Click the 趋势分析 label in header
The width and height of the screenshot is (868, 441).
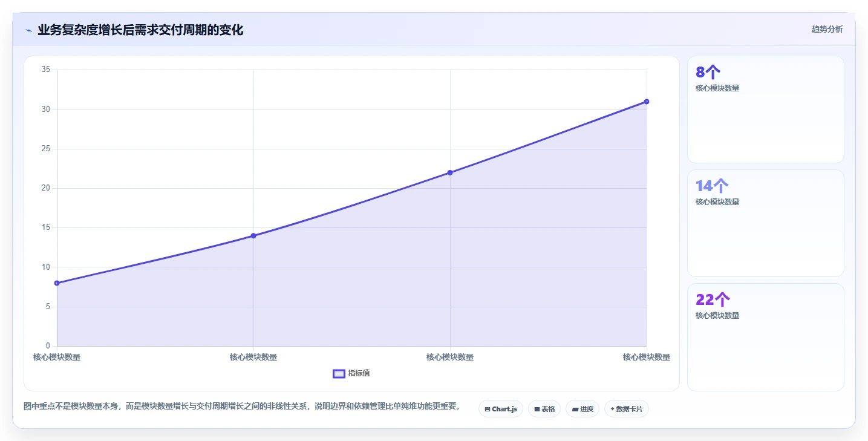[827, 29]
